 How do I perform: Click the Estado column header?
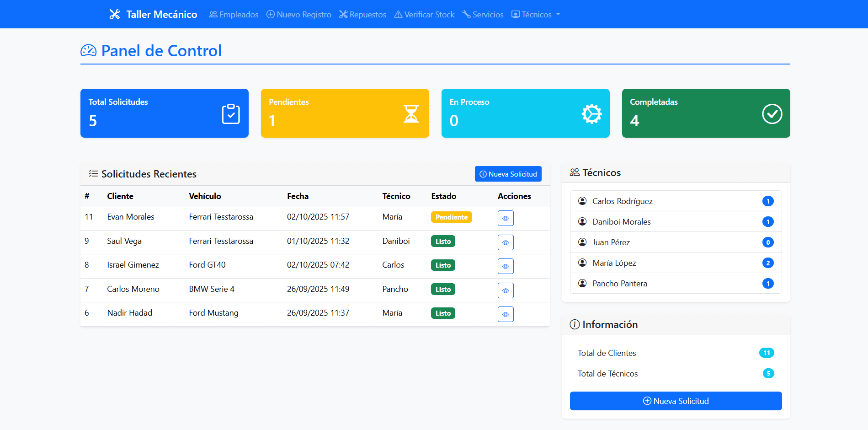tap(443, 196)
